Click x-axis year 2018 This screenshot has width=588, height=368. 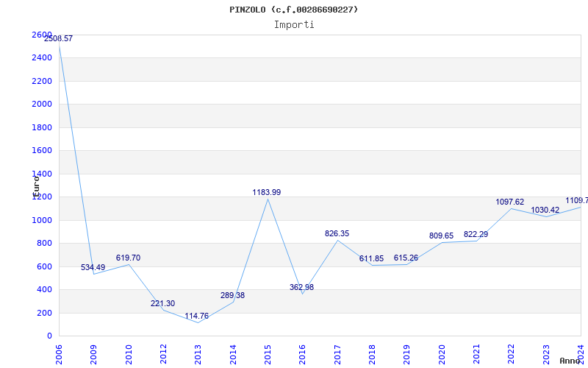click(372, 355)
